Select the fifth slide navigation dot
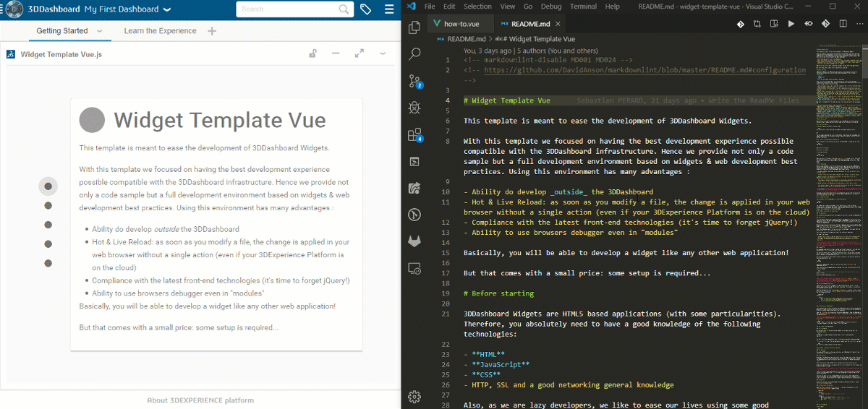Image resolution: width=868 pixels, height=409 pixels. click(x=48, y=264)
